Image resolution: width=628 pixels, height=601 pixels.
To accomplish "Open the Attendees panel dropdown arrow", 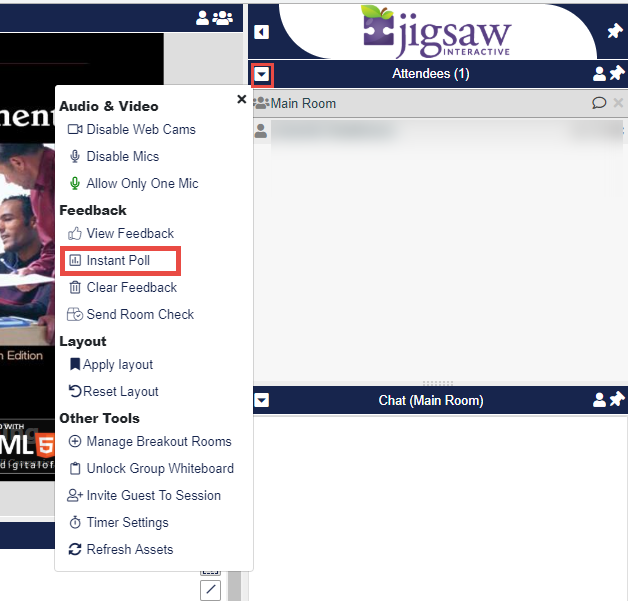I will 261,74.
